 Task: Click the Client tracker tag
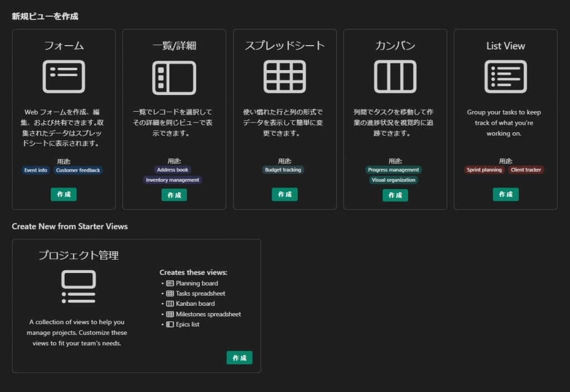coord(526,170)
